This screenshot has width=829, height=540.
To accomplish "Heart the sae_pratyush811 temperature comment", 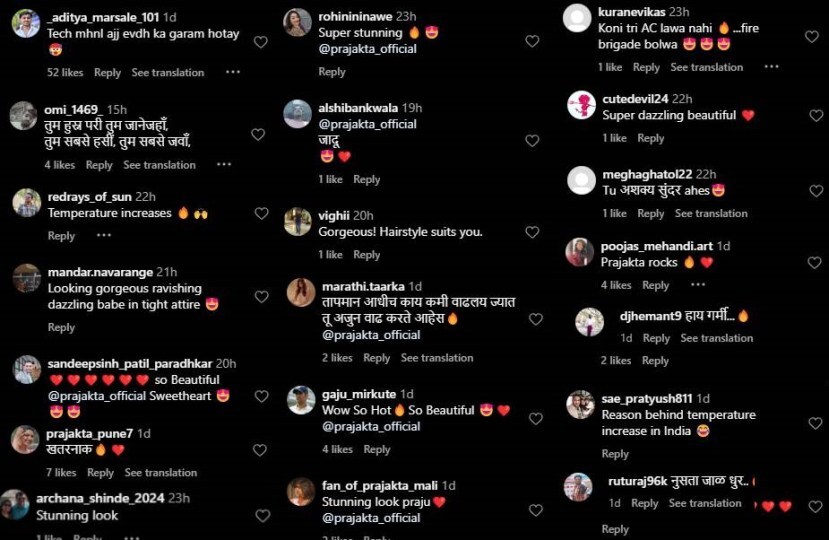I will (815, 423).
